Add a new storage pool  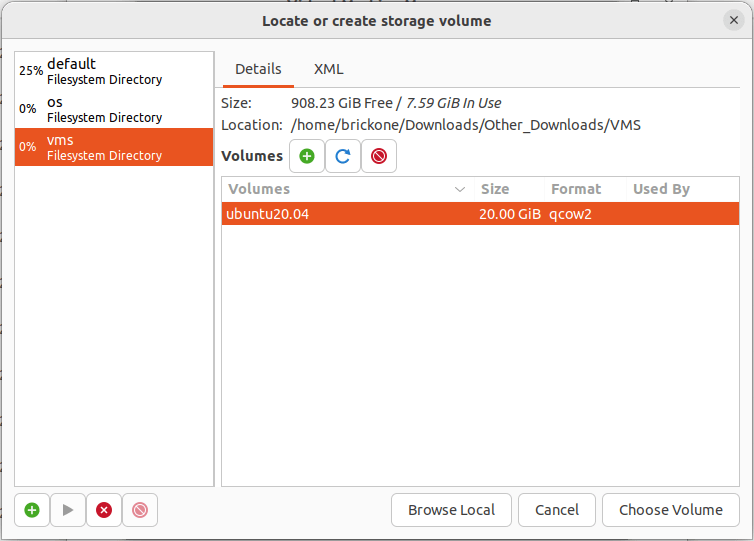32,510
